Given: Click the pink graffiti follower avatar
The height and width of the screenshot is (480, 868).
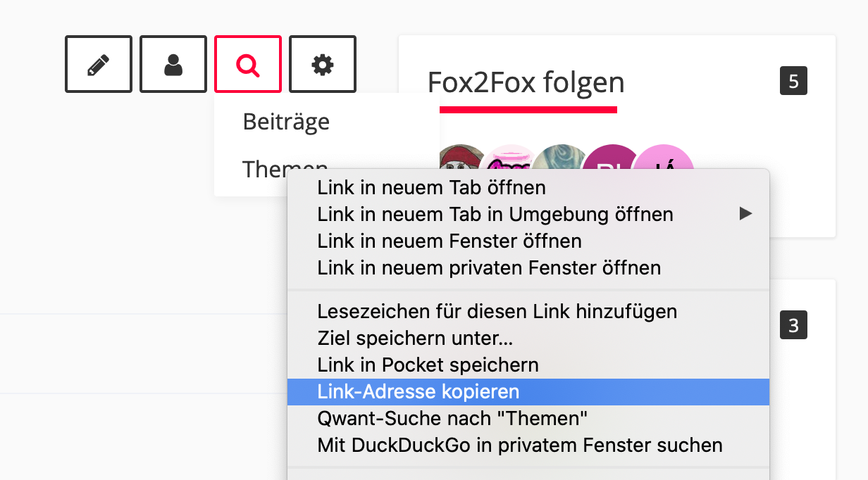Looking at the screenshot, I should click(509, 158).
